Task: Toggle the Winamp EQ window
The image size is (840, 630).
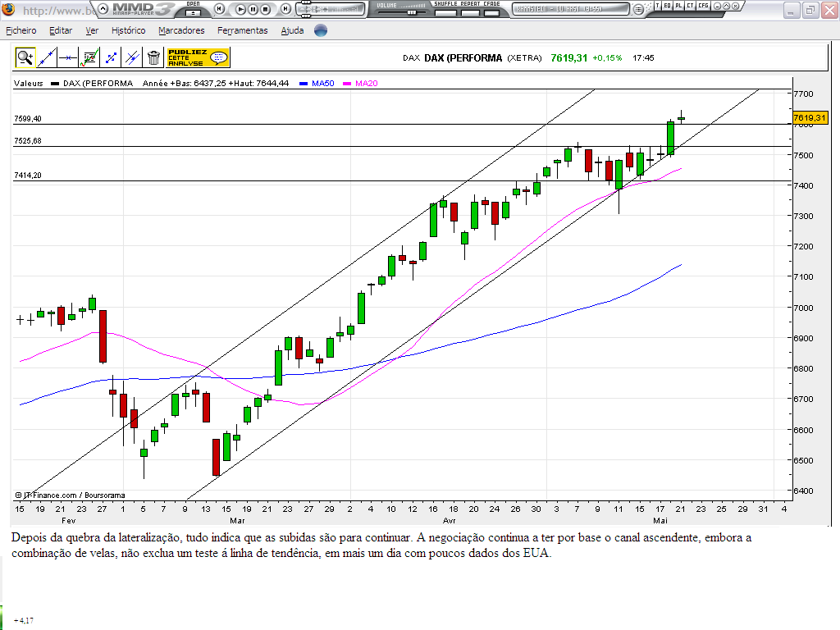Action: coord(668,6)
